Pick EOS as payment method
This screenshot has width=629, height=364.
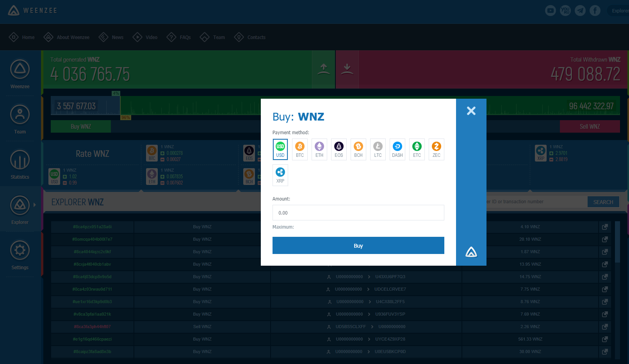[x=339, y=149]
